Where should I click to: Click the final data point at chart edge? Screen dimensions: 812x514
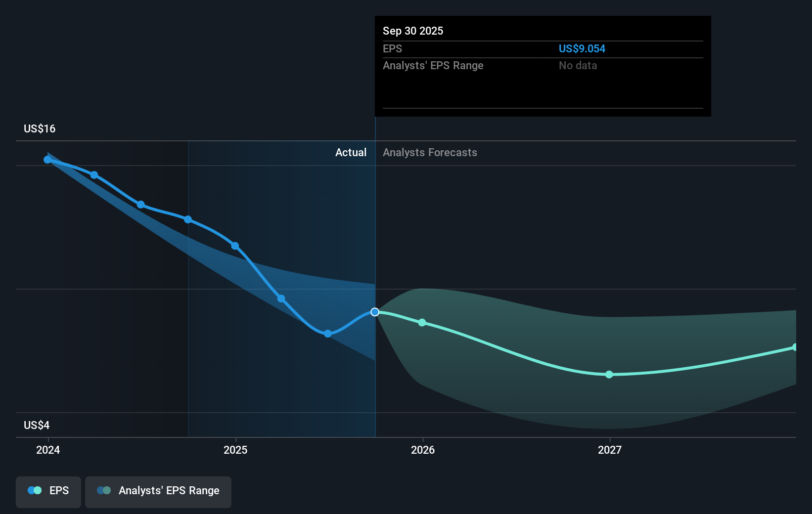796,346
